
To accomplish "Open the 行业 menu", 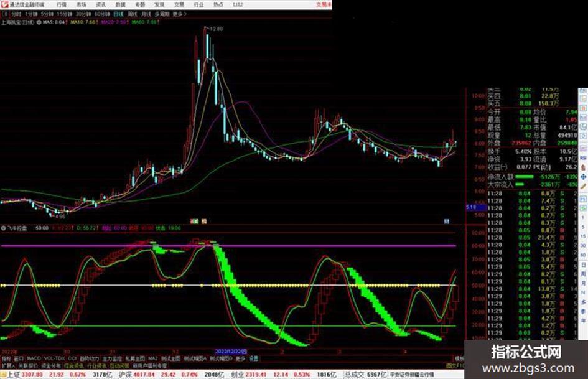I will click(x=198, y=4).
